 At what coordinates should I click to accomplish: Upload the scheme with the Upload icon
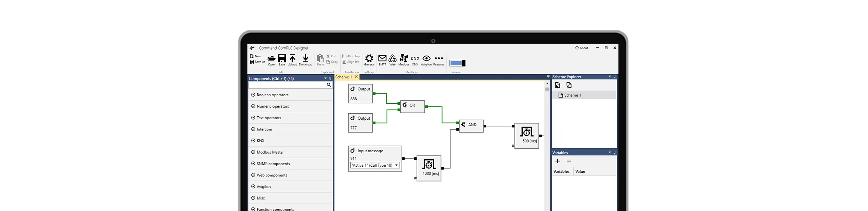coord(293,58)
